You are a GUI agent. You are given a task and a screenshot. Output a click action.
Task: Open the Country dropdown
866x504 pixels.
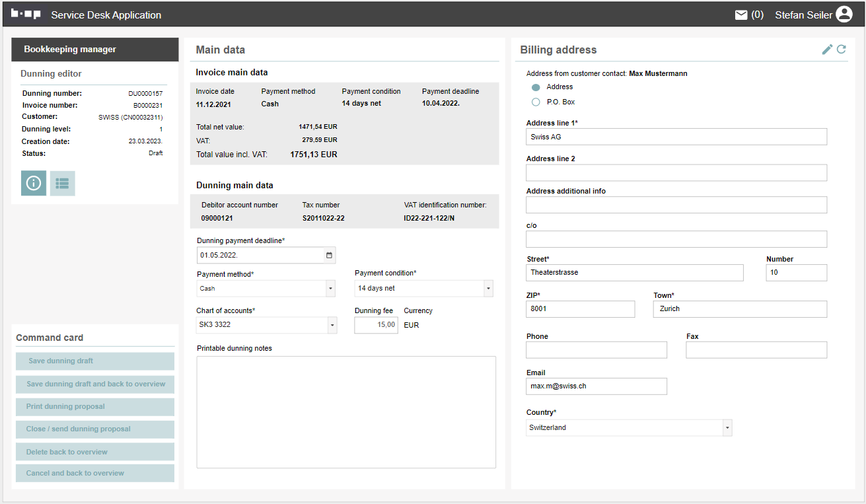(727, 428)
